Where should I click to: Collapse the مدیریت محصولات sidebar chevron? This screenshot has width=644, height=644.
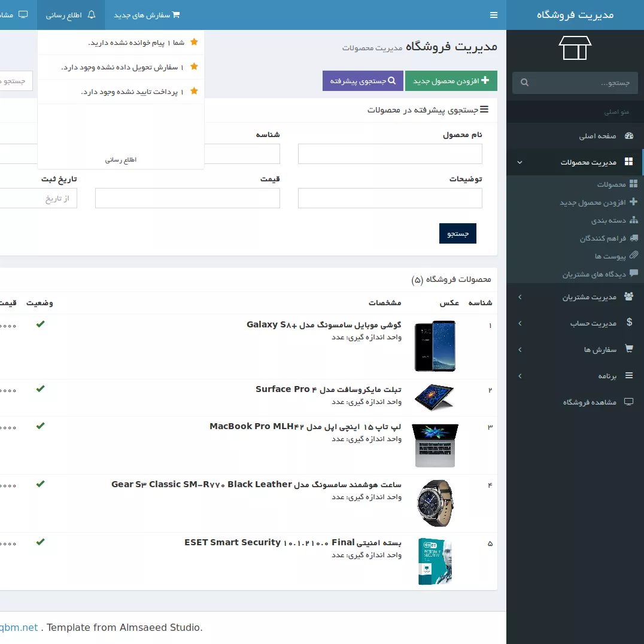(x=520, y=162)
